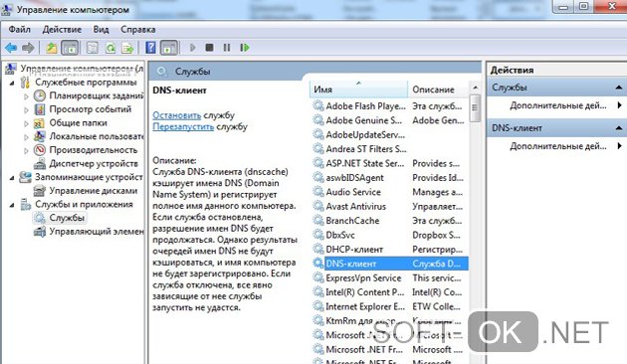Select the Intel(R) Content P... service
The width and height of the screenshot is (627, 364).
390,292
